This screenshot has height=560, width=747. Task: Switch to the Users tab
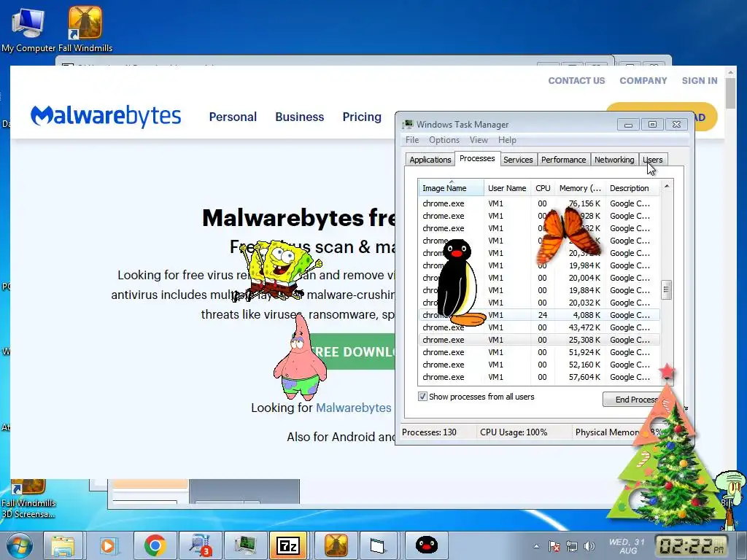(x=652, y=160)
